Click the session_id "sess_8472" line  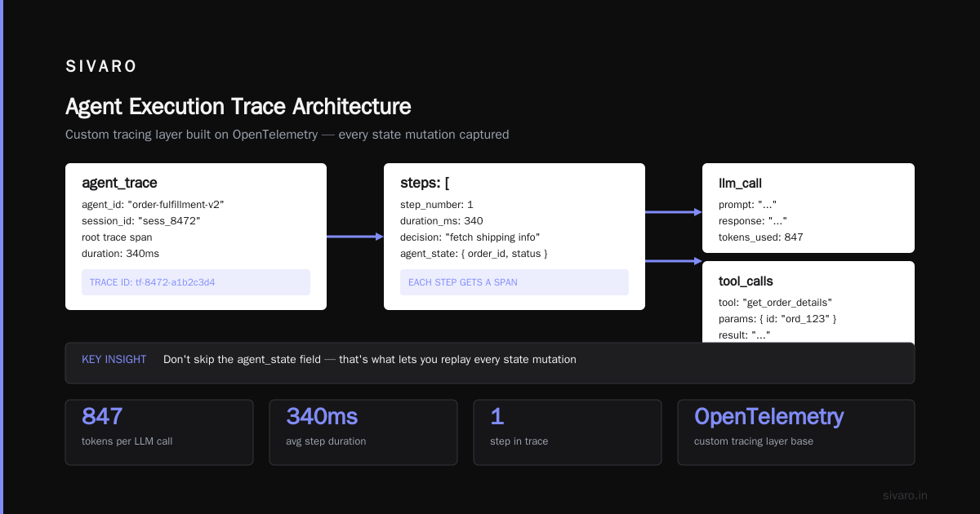141,220
